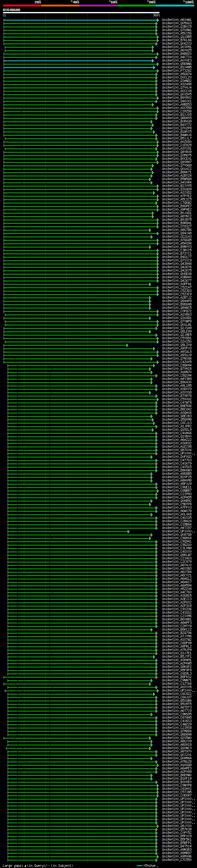Click the green ~80% identity legend bar
This screenshot has width=197, height=868.
137,6
